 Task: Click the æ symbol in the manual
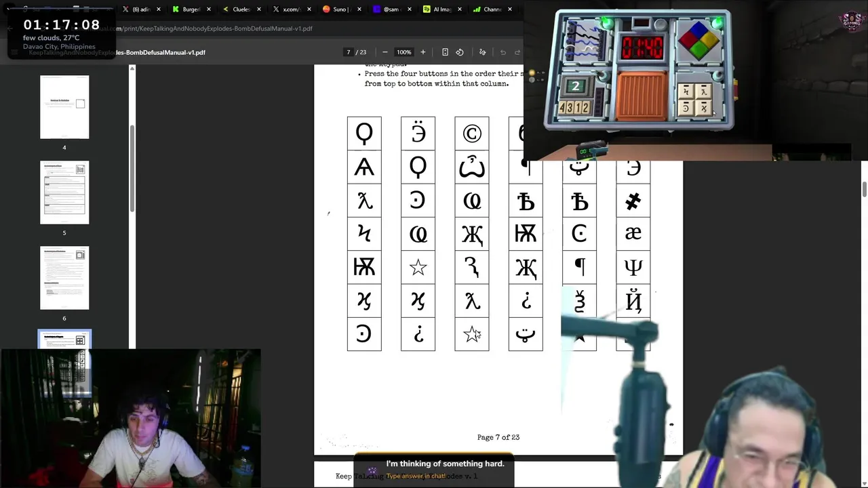click(633, 233)
